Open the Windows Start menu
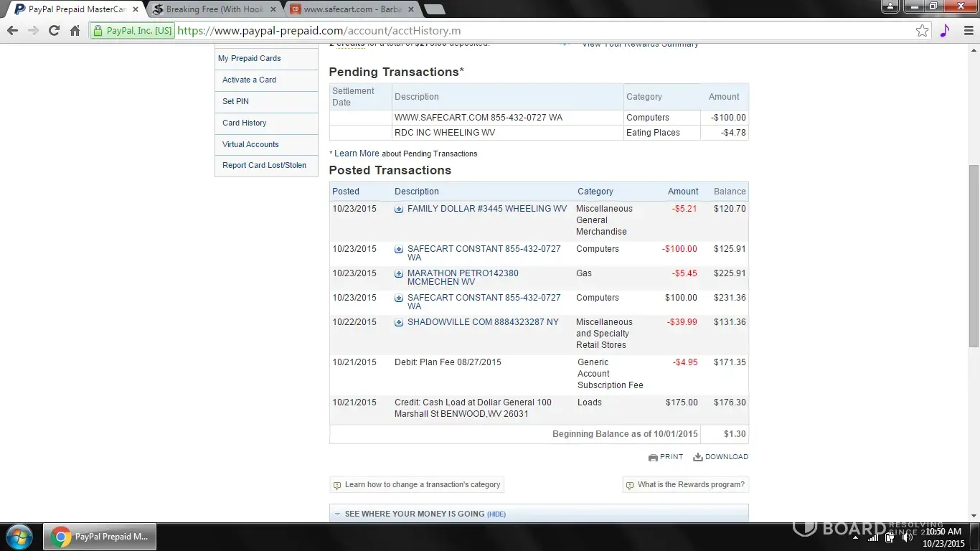The height and width of the screenshot is (551, 980). tap(19, 537)
